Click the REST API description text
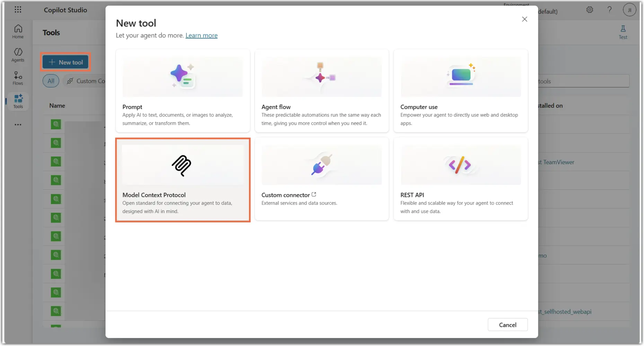Image resolution: width=644 pixels, height=346 pixels. coord(457,207)
